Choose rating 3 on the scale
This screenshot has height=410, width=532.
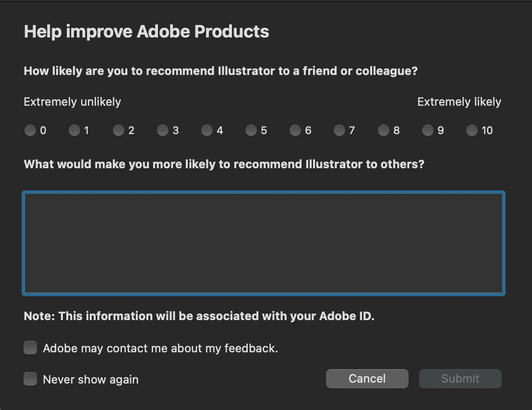[x=162, y=130]
